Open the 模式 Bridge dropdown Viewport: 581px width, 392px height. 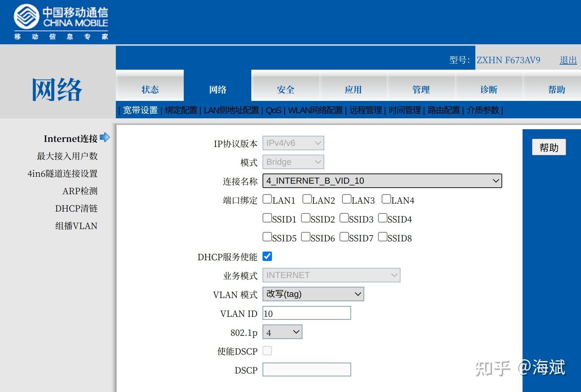point(293,162)
